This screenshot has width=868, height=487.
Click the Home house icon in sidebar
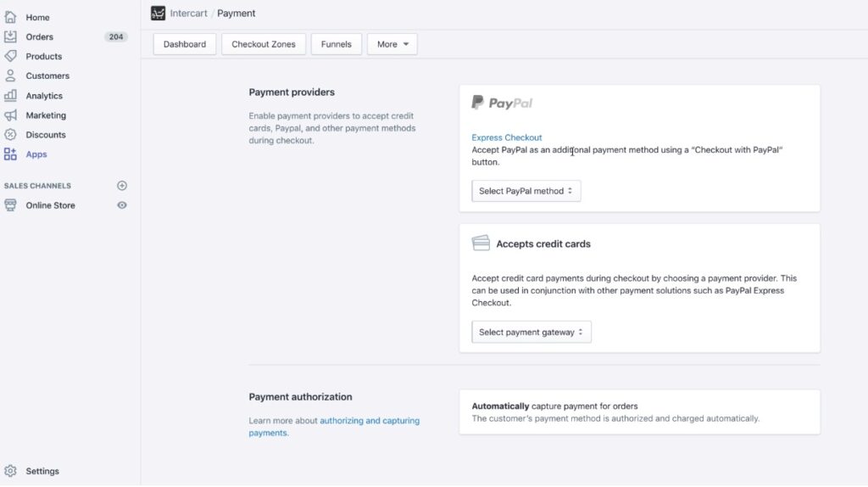(x=10, y=17)
